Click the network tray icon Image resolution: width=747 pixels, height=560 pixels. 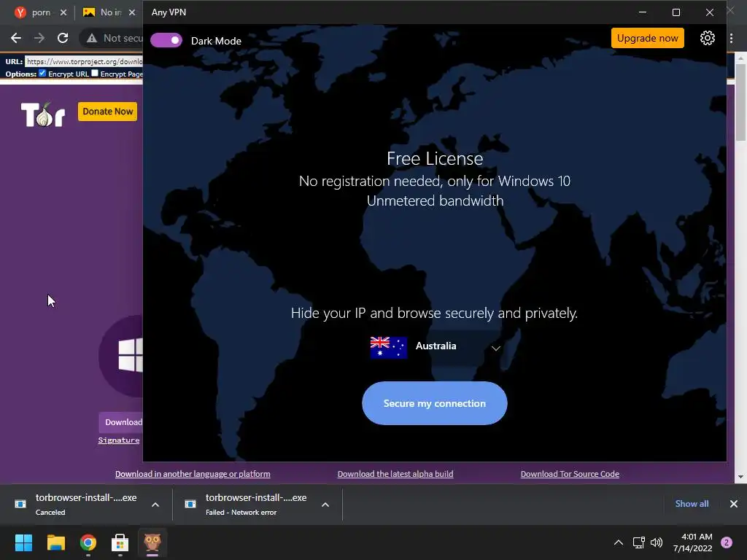639,542
